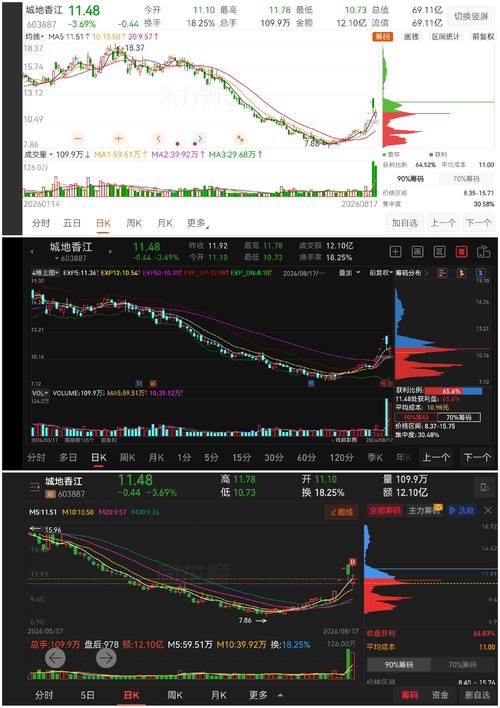Open the 成交量 indicator dropdown
The width and height of the screenshot is (500, 708).
point(38,154)
